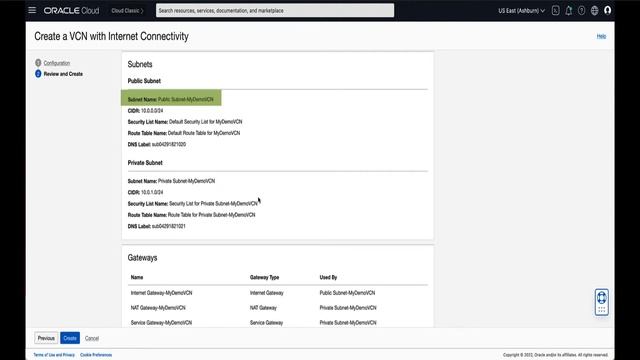This screenshot has height=360, width=640.
Task: Click the CIDR 10.0.1.0/24 value
Action: pos(152,192)
